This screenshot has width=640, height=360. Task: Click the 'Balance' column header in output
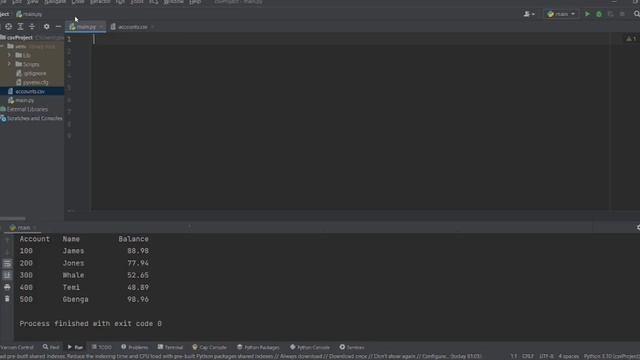coord(133,239)
